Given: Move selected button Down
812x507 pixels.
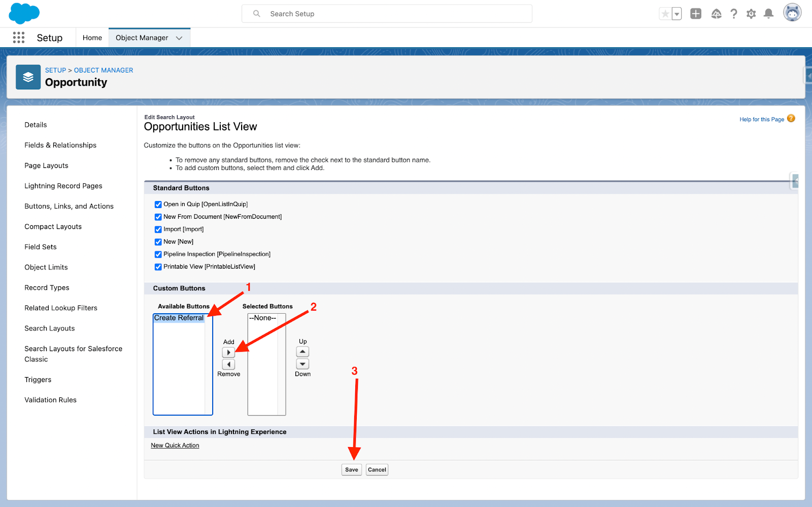Looking at the screenshot, I should (302, 364).
